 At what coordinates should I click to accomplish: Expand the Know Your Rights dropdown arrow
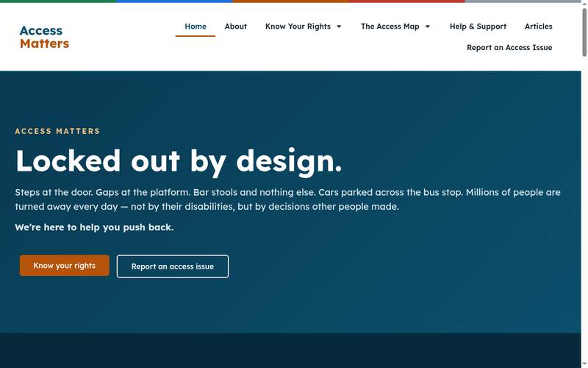(339, 26)
